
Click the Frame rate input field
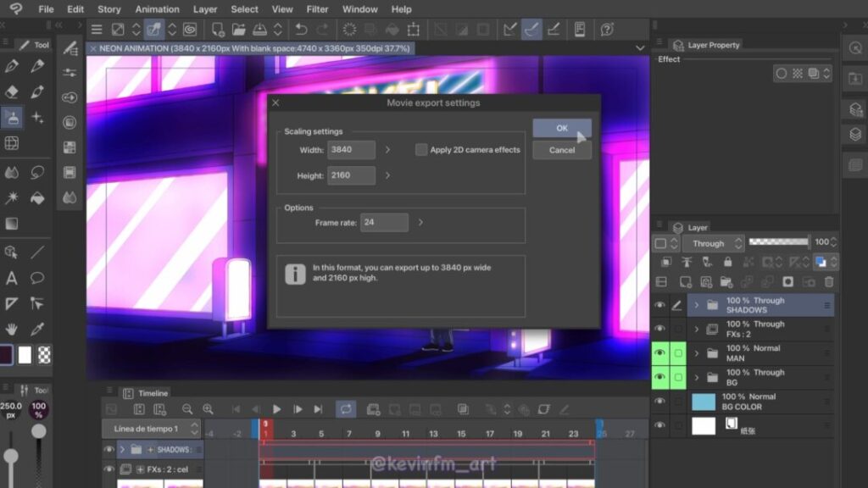pyautogui.click(x=384, y=222)
